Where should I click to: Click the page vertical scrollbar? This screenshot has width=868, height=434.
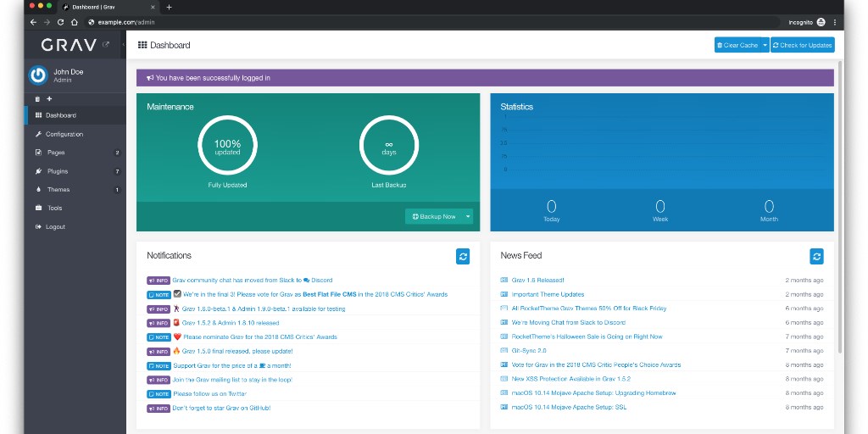[x=840, y=208]
